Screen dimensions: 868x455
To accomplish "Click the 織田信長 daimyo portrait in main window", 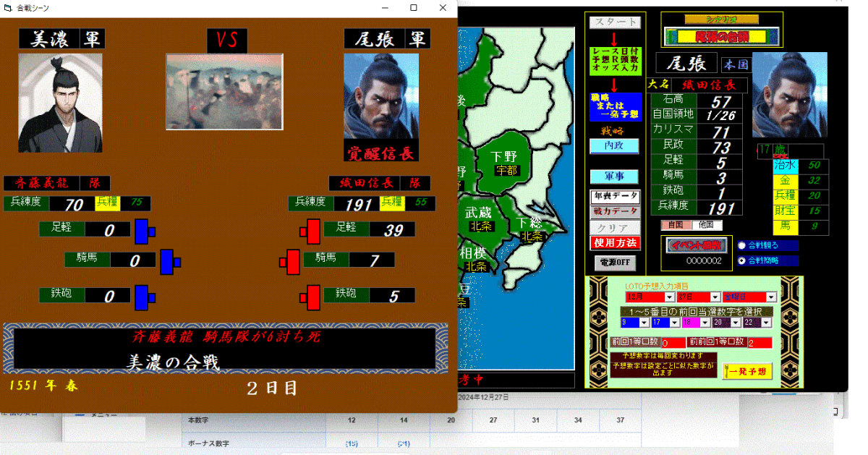I will pyautogui.click(x=790, y=94).
